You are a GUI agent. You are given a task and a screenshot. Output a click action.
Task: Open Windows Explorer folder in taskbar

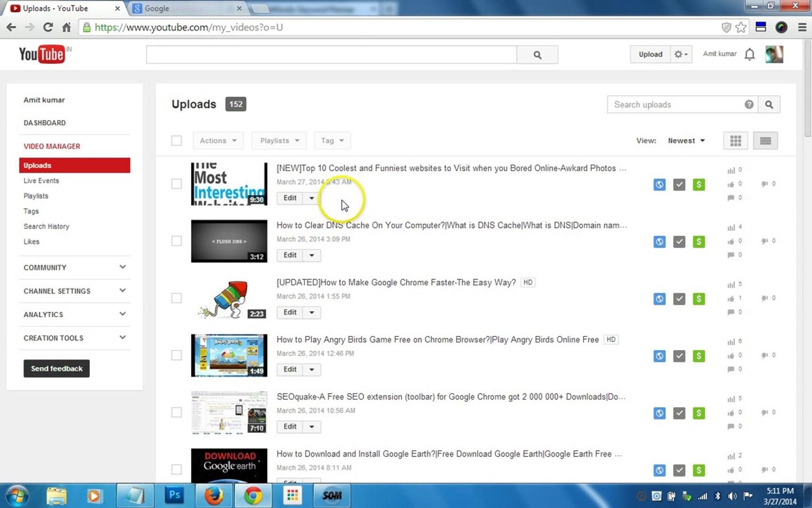56,496
